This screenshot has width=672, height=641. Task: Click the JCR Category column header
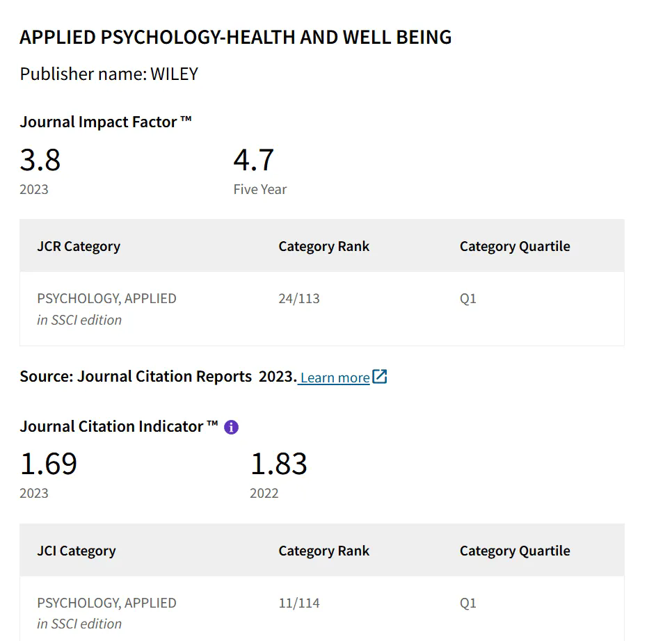tap(79, 246)
